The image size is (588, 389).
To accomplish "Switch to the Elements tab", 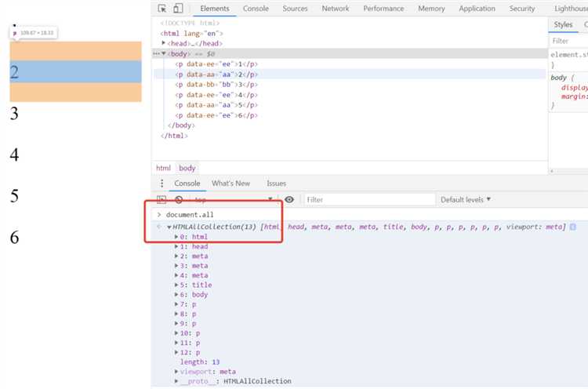I will coord(215,9).
